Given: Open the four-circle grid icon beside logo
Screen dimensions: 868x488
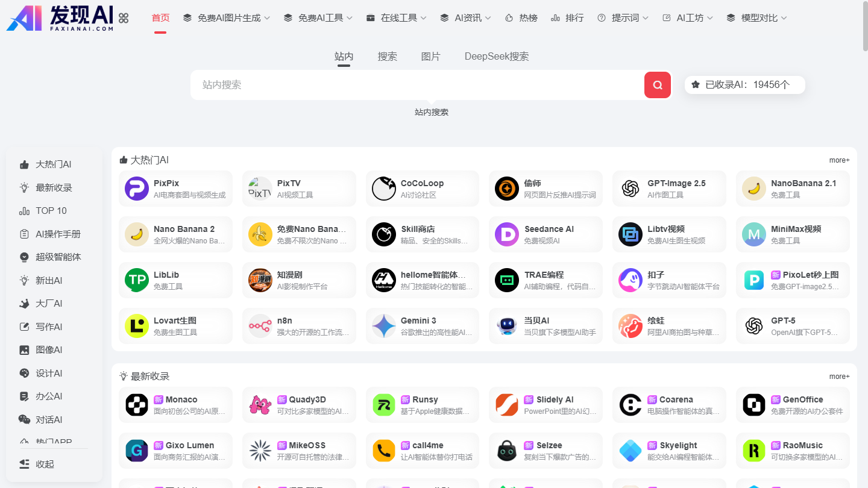Looking at the screenshot, I should point(124,18).
